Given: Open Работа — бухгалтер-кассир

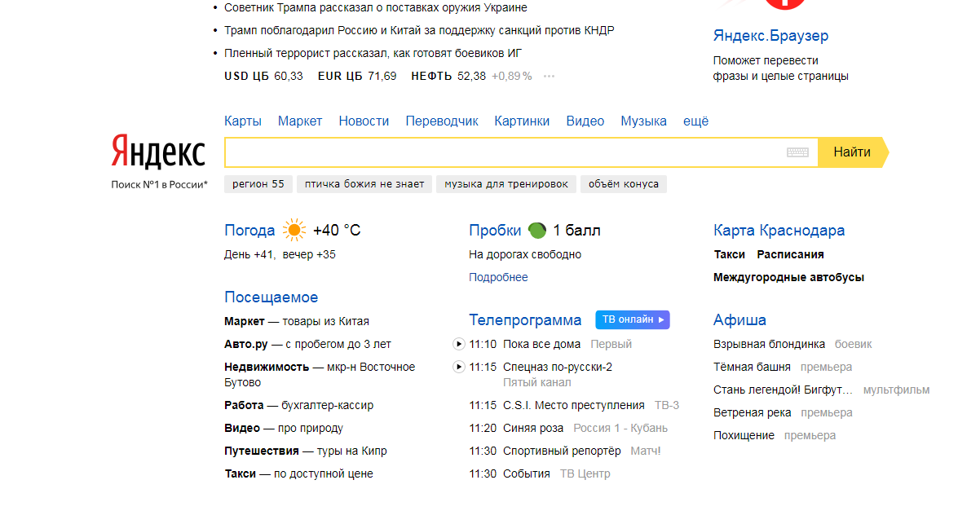Looking at the screenshot, I should point(299,405).
